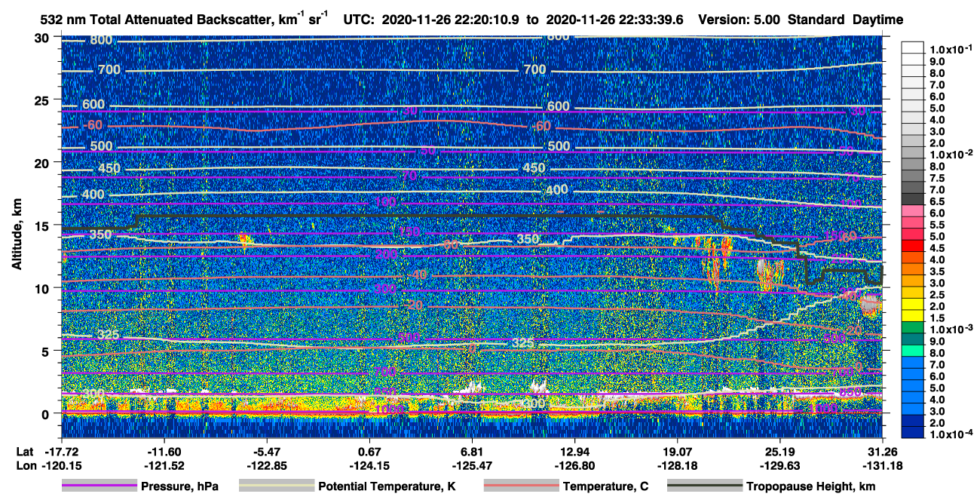This screenshot has width=980, height=503.
Task: Click the start time '2020-11-26 22:20:10.9'
Action: tap(452, 20)
